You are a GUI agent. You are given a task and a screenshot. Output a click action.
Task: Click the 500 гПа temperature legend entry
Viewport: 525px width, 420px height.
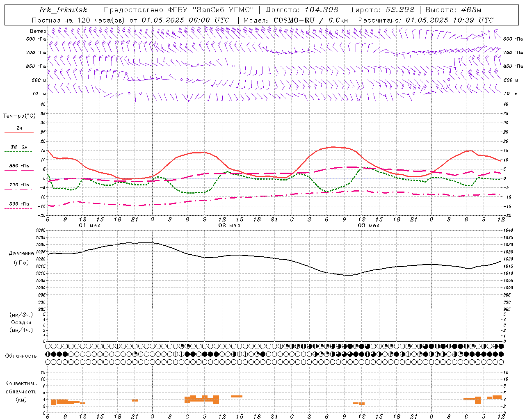point(19,204)
